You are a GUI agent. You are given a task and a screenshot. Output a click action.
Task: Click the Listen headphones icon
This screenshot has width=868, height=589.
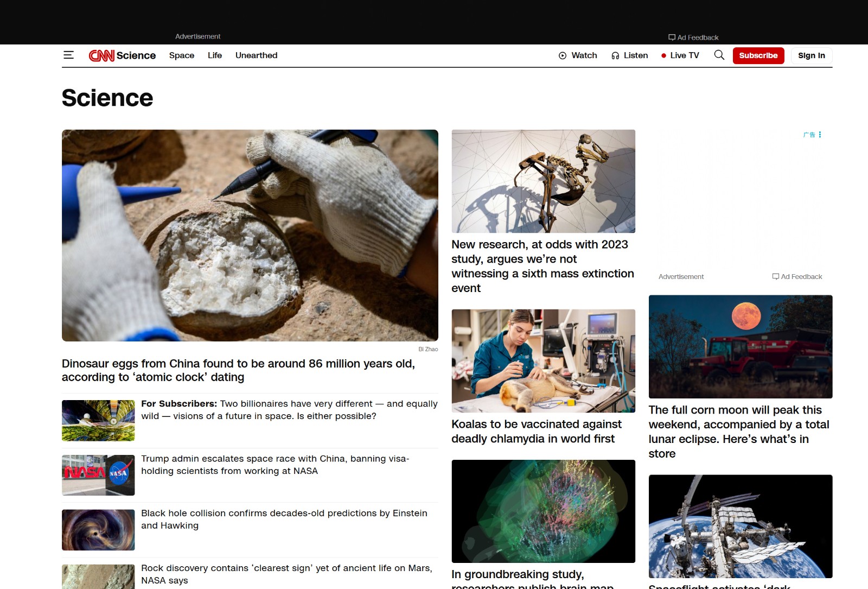pyautogui.click(x=615, y=55)
